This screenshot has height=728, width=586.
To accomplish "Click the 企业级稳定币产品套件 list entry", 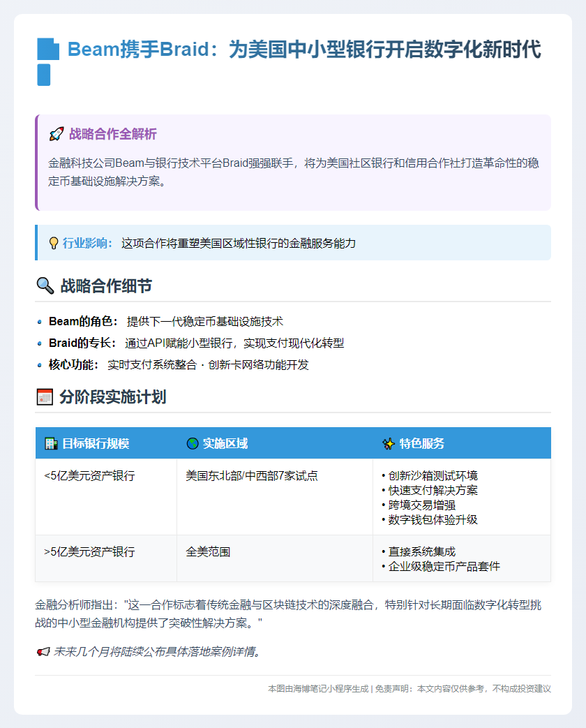I will coord(441,567).
